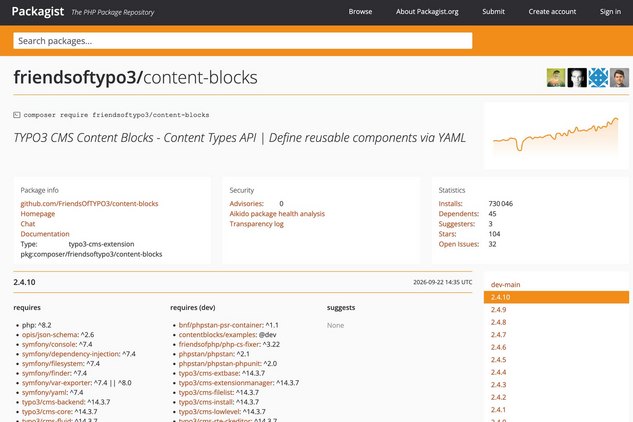The image size is (633, 422).
Task: Click Create account
Action: (x=552, y=12)
